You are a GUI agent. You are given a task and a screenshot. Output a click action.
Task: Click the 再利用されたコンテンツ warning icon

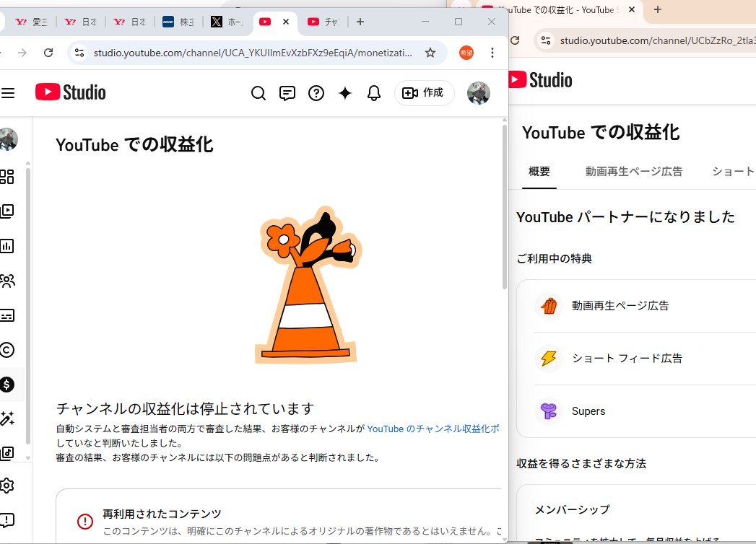85,522
